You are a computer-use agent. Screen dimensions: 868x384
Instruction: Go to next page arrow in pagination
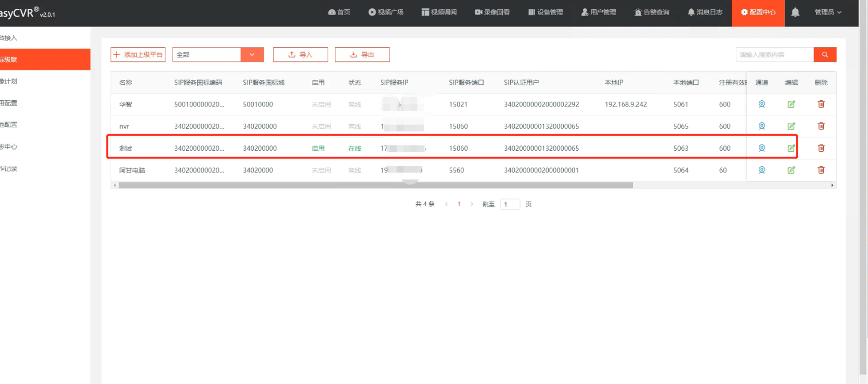(472, 204)
